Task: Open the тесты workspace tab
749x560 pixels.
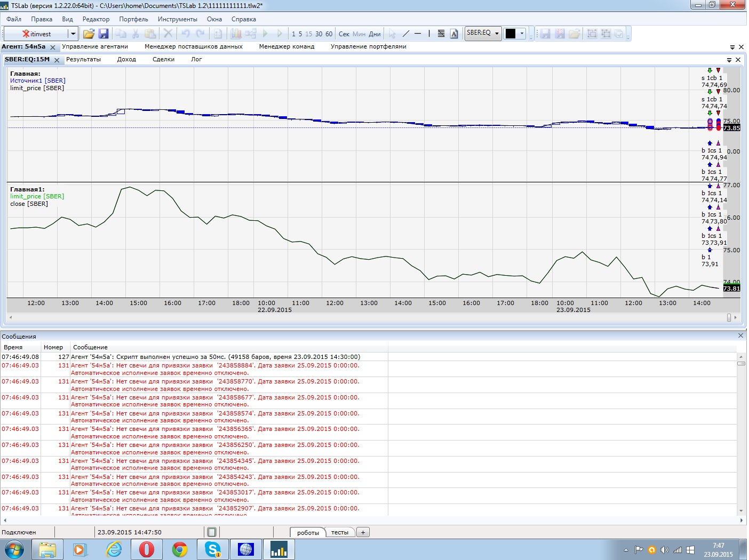Action: [339, 532]
